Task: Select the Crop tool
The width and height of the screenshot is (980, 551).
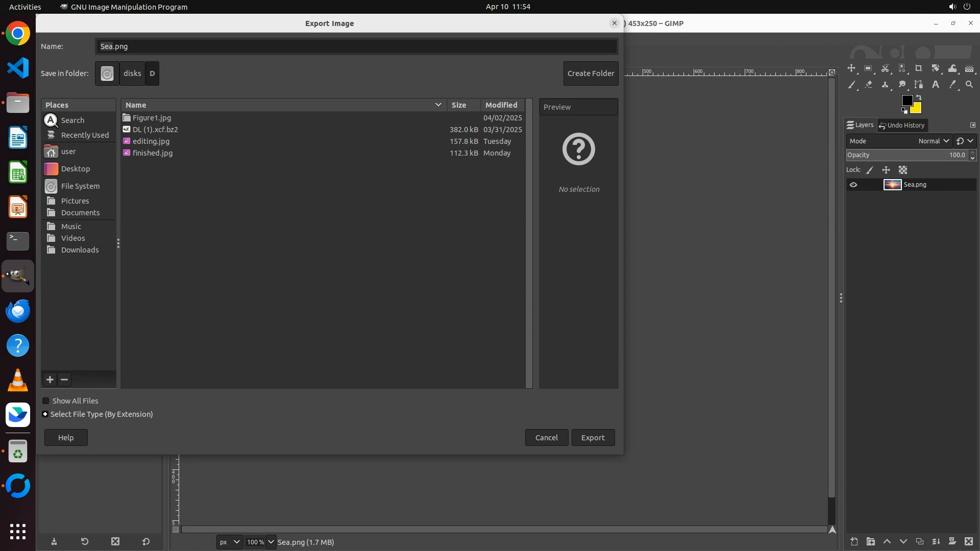Action: pos(918,68)
